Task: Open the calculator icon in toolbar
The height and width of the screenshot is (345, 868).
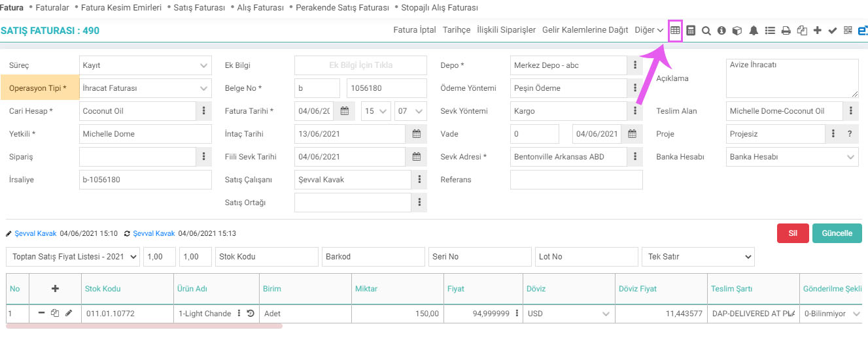Action: pyautogui.click(x=691, y=30)
